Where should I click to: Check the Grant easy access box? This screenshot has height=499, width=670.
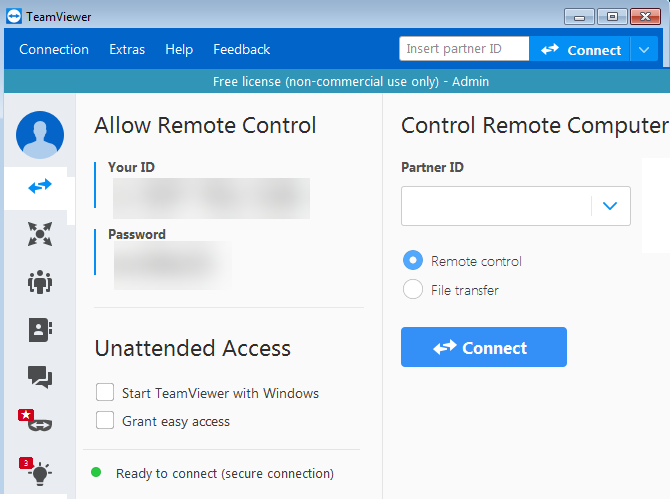(x=105, y=421)
